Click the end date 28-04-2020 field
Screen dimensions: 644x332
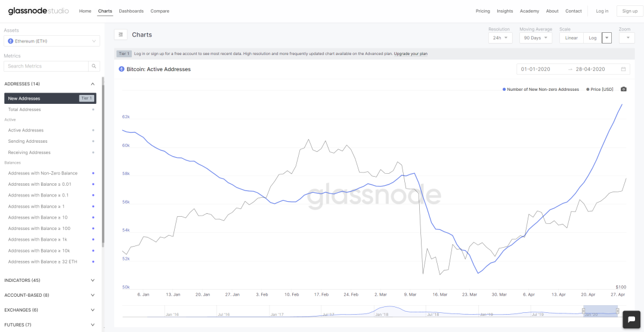(x=591, y=69)
